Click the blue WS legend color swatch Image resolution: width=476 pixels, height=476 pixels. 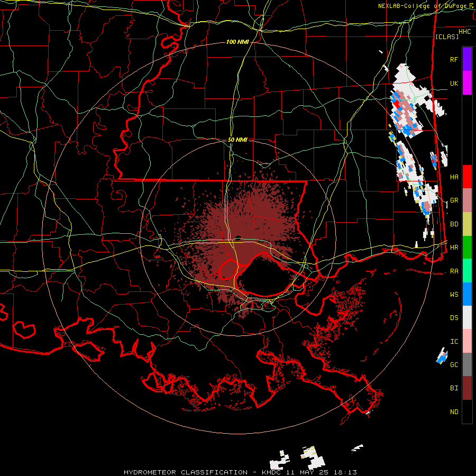[467, 294]
